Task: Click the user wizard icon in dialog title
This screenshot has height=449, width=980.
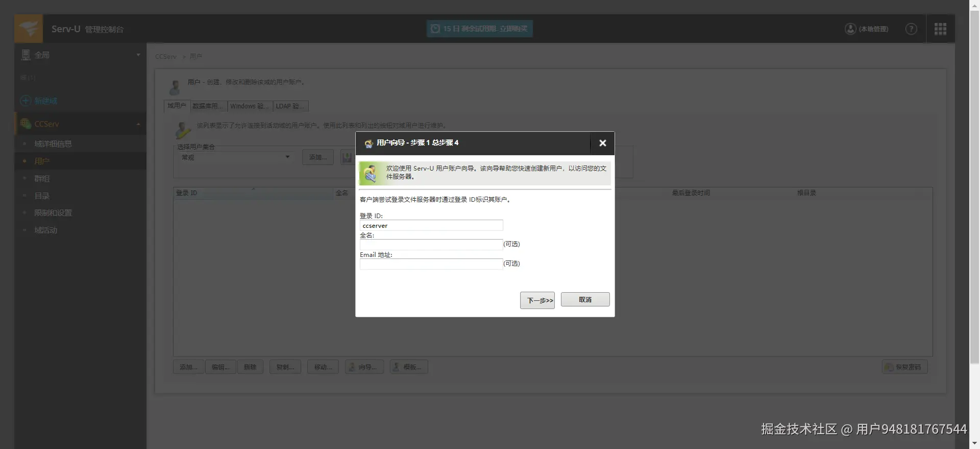Action: (x=369, y=143)
